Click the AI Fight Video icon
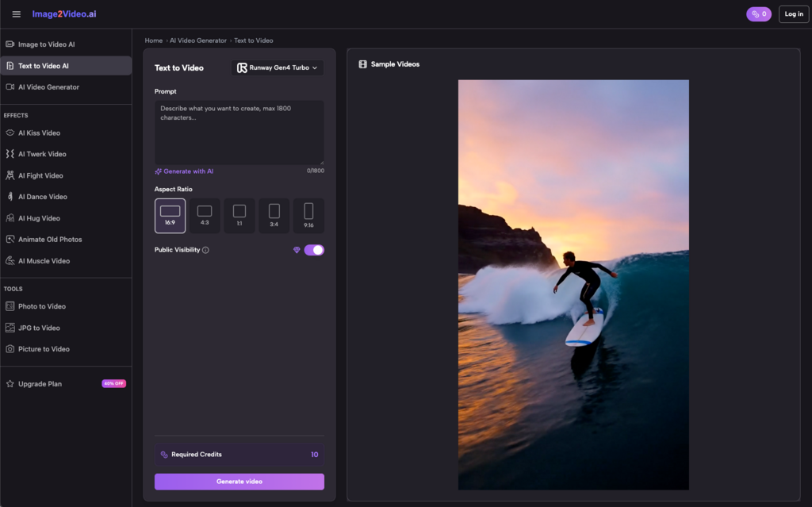 pos(10,175)
